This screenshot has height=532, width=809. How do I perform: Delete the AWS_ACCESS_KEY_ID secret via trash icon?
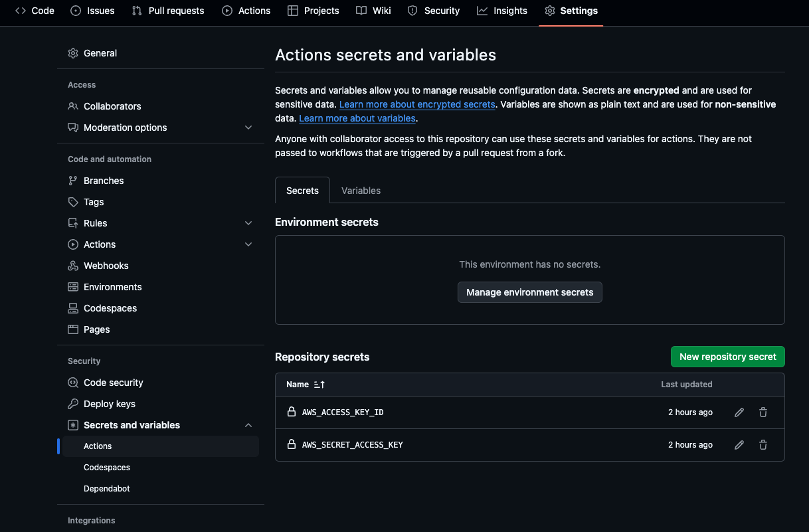(x=763, y=412)
